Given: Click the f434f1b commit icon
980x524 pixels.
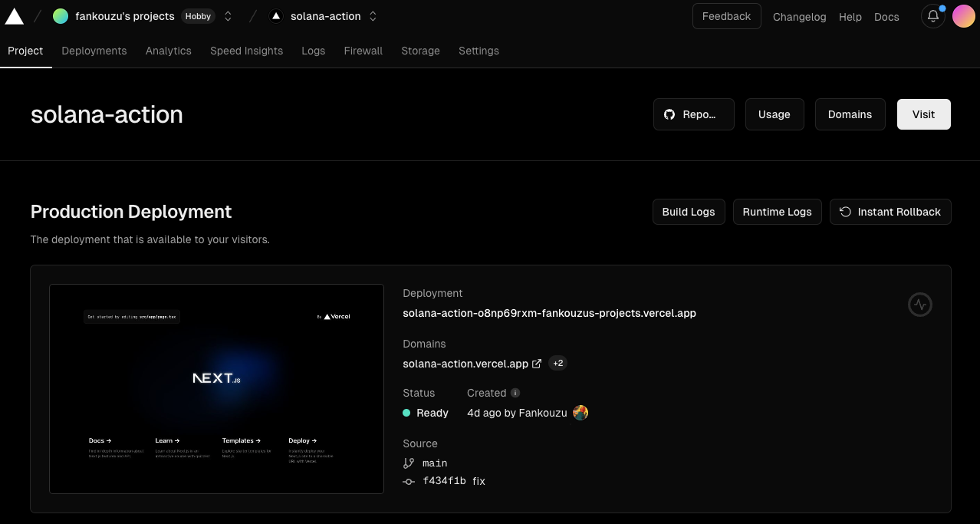Looking at the screenshot, I should coord(409,482).
